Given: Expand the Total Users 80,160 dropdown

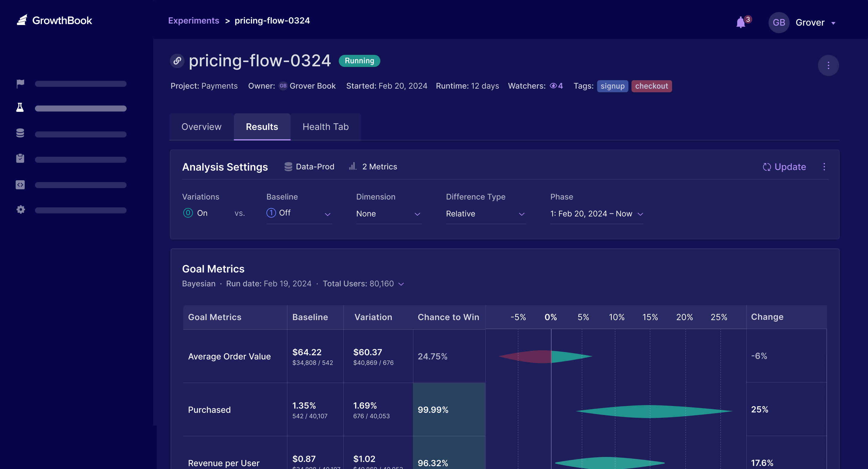Looking at the screenshot, I should click(401, 284).
